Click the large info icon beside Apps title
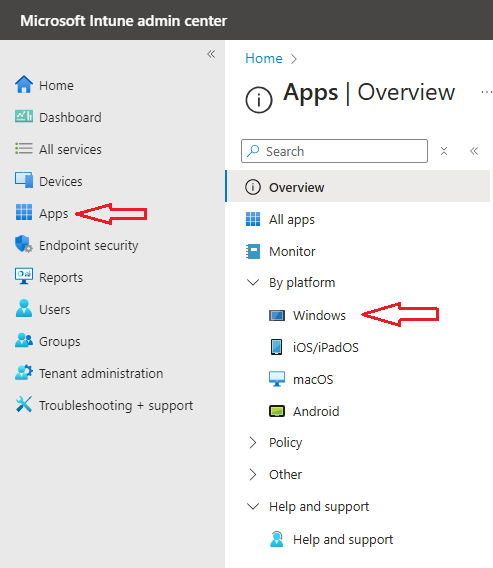 (259, 100)
